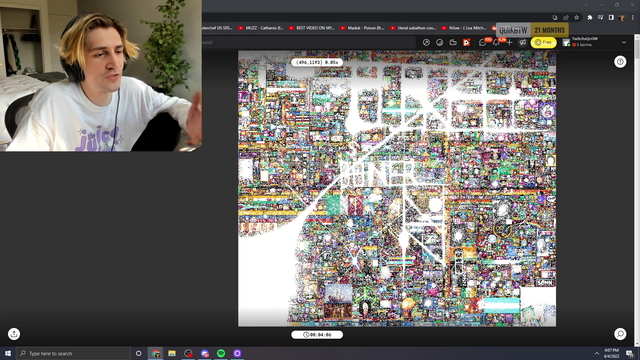Open 'Nilow' bookmark
640x360 pixels.
pyautogui.click(x=464, y=28)
